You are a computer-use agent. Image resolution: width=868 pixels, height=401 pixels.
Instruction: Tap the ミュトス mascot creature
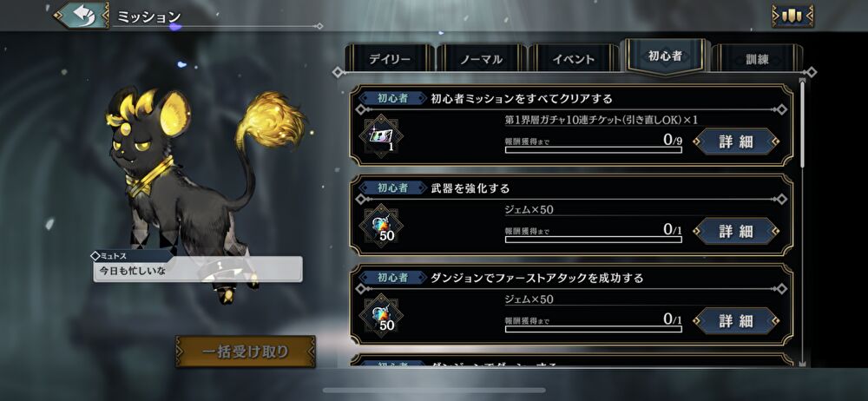[182, 188]
